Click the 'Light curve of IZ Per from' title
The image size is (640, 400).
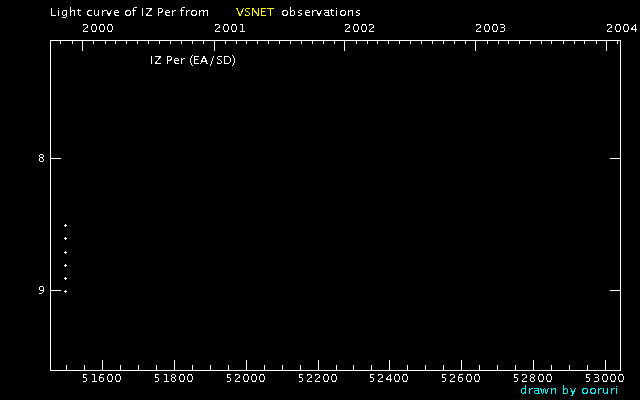[129, 12]
